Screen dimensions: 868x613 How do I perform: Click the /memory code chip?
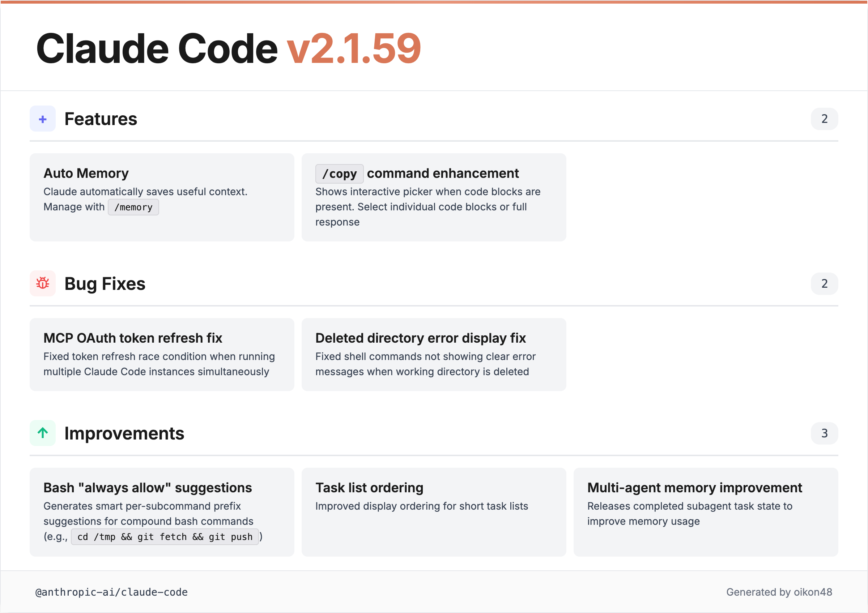point(133,207)
